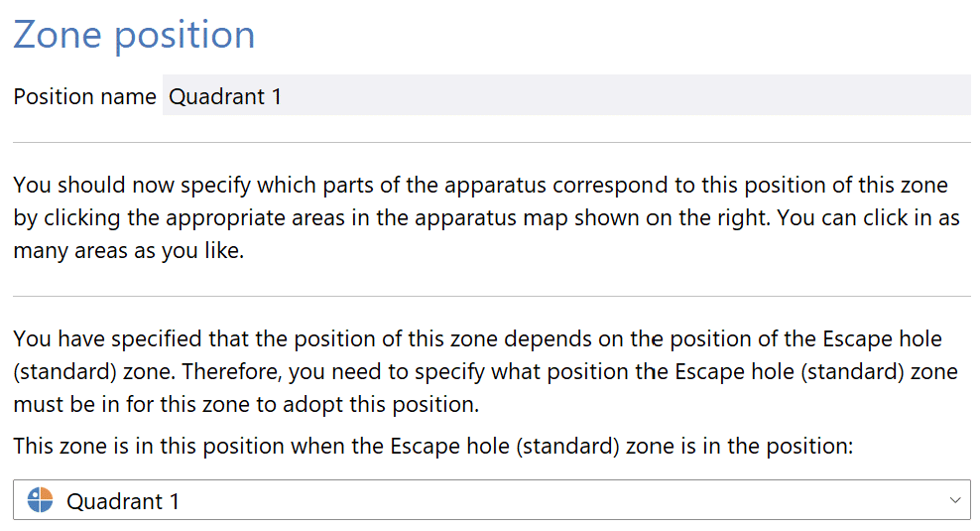Viewport: 980px width, 531px height.
Task: Open the Escape hole position dropdown arrow
Action: point(954,500)
